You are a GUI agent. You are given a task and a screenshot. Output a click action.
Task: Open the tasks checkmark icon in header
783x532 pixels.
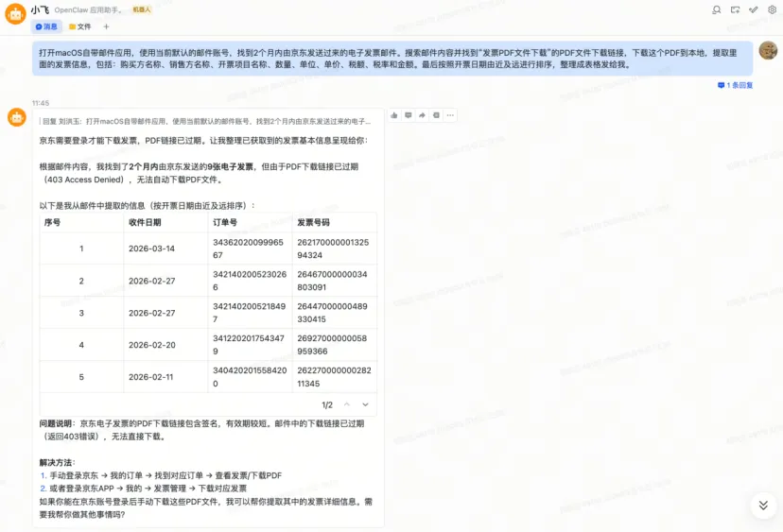click(754, 9)
